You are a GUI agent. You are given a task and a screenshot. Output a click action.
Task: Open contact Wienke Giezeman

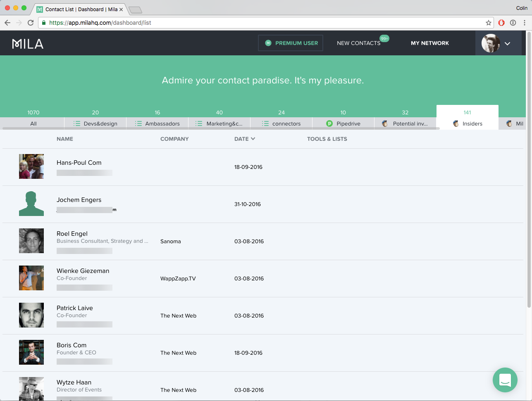tap(83, 271)
